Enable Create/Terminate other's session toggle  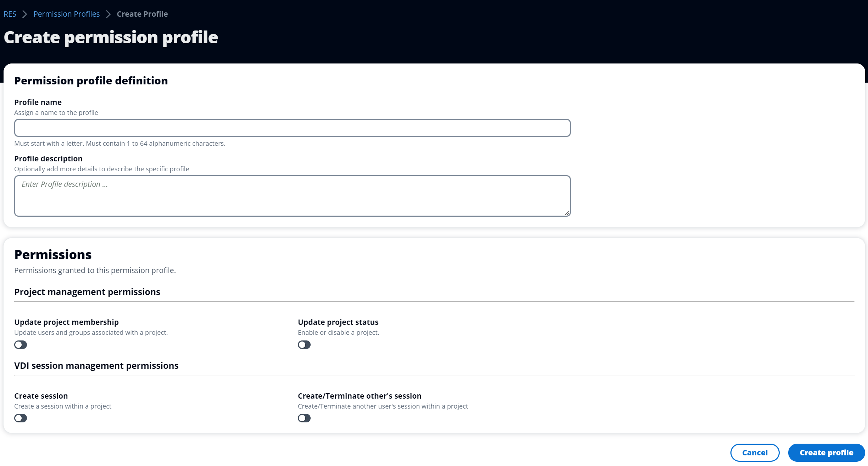[304, 418]
